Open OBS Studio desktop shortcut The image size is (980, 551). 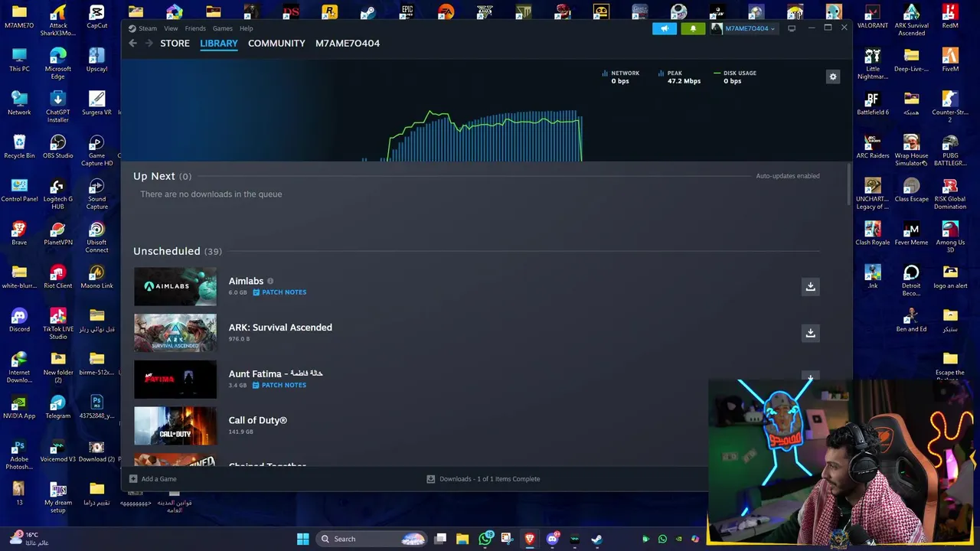(58, 146)
